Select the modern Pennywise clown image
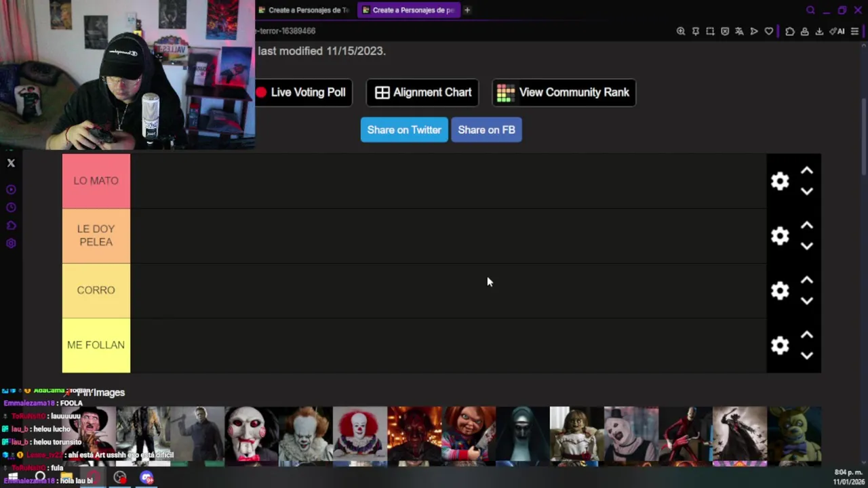 pos(306,434)
